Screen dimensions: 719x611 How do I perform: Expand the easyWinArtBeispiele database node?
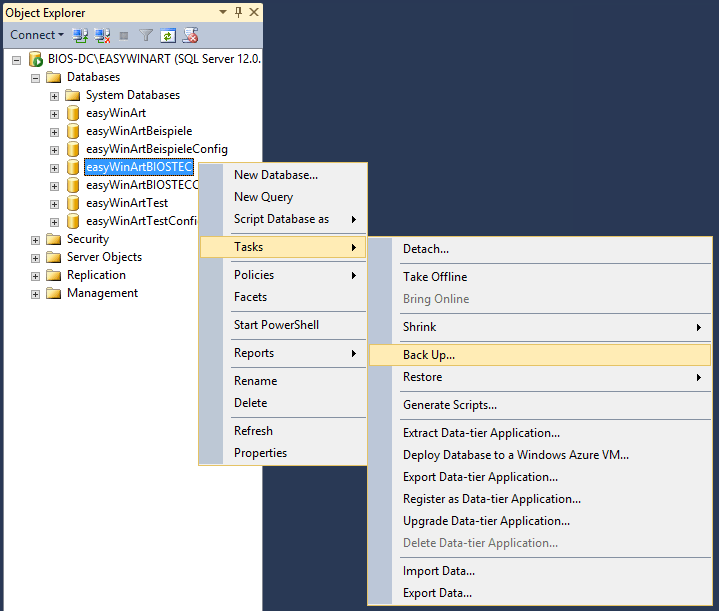[54, 132]
